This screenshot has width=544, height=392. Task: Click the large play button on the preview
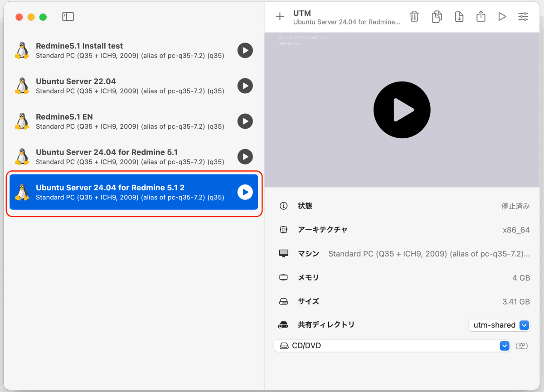402,110
